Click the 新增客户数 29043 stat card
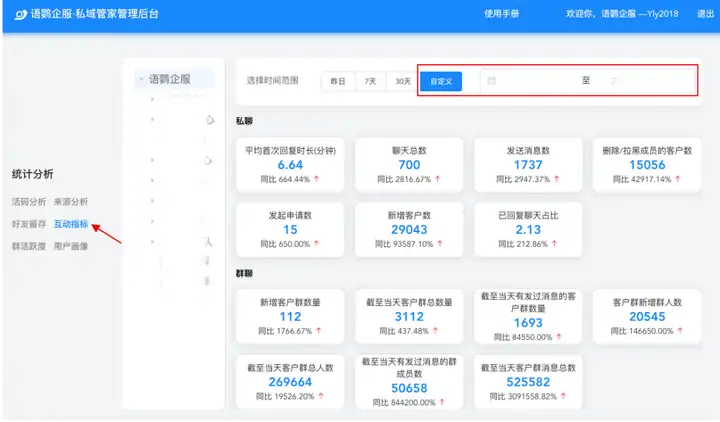The height and width of the screenshot is (422, 720). (x=409, y=230)
